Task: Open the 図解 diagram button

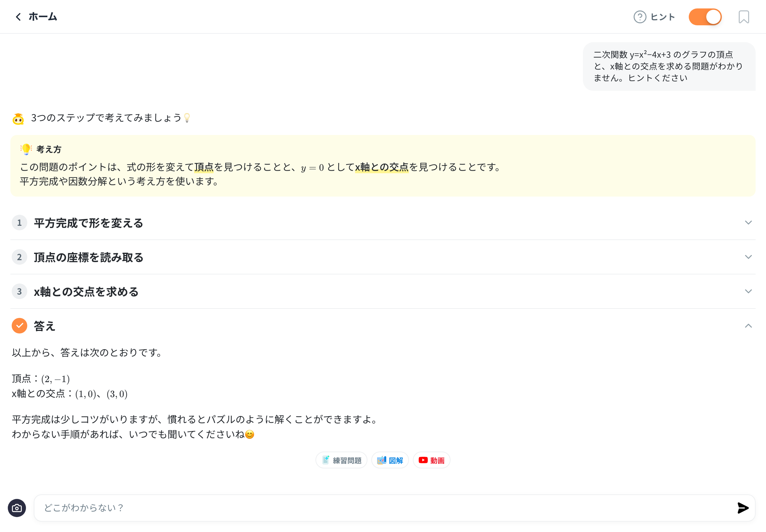Action: 390,460
